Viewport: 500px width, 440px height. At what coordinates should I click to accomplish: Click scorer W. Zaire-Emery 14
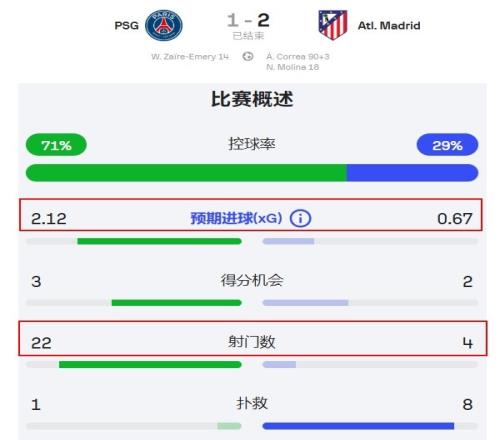click(x=190, y=56)
